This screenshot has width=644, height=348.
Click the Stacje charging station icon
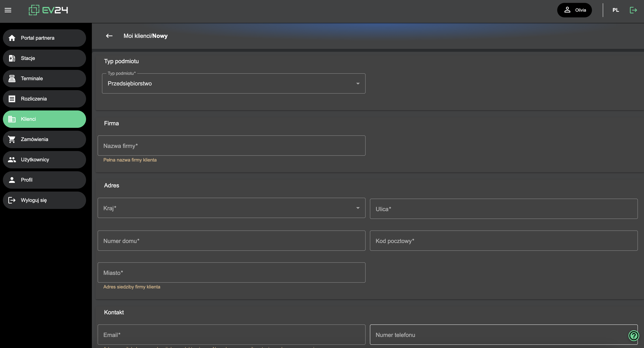coord(12,58)
